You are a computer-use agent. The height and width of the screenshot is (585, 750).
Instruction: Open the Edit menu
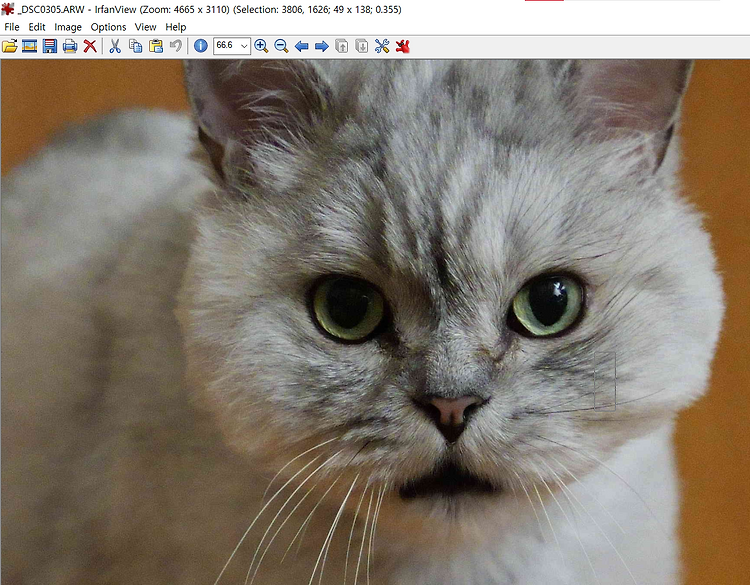coord(37,27)
